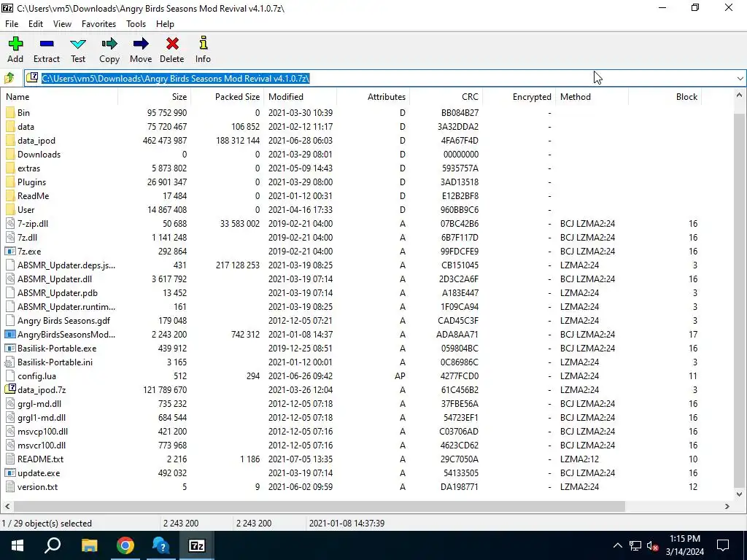The width and height of the screenshot is (747, 560).
Task: Click the Extract toolbar icon
Action: 47,44
